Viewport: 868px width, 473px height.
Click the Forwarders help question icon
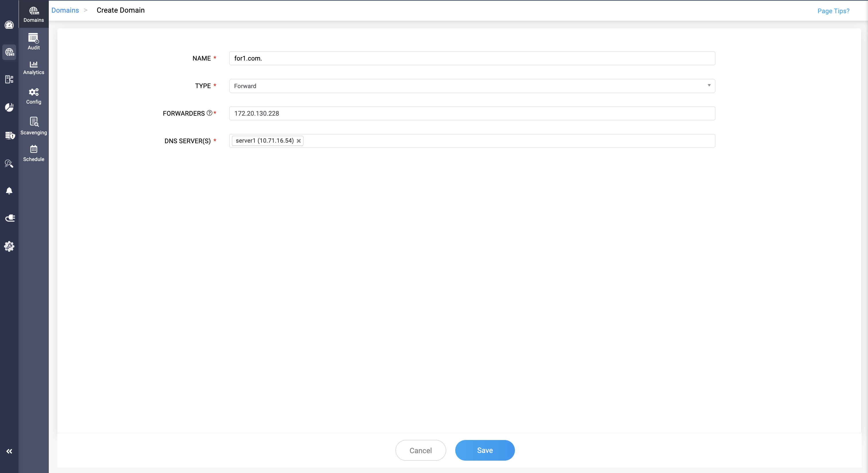tap(209, 113)
